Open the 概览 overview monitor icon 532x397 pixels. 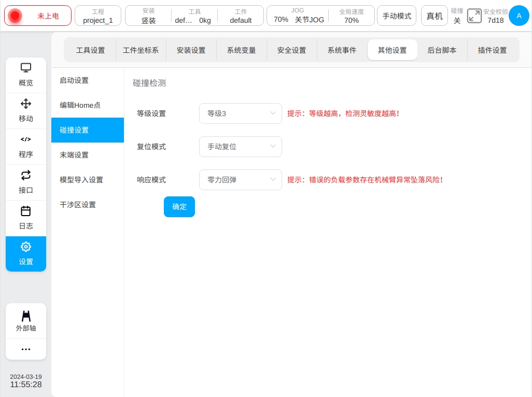[26, 68]
